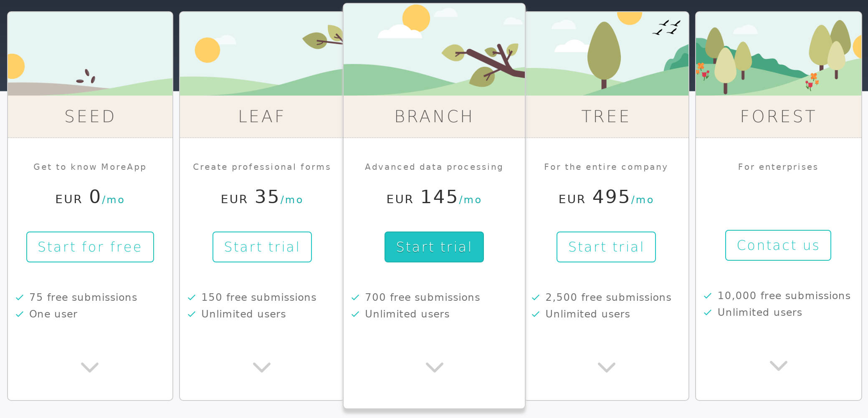Click Start for free on SEED plan
This screenshot has height=418, width=868.
click(x=90, y=247)
